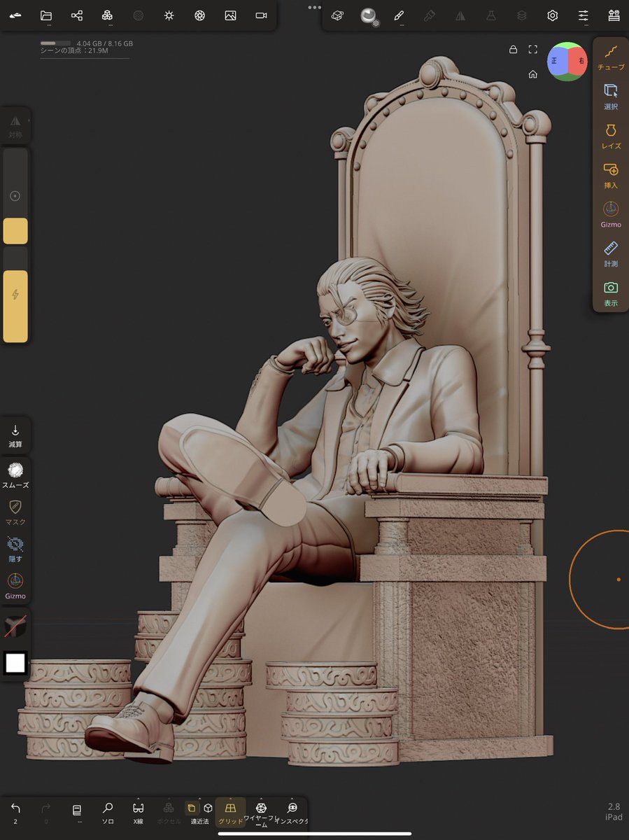Undo the last action

pos(15,812)
